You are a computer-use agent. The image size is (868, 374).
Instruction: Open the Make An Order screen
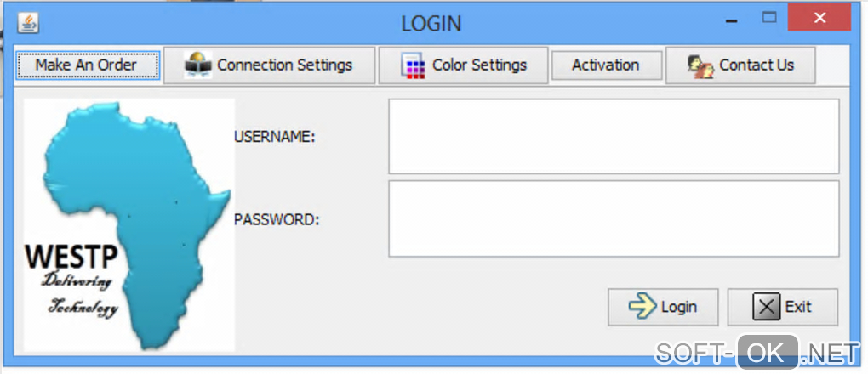coord(86,65)
